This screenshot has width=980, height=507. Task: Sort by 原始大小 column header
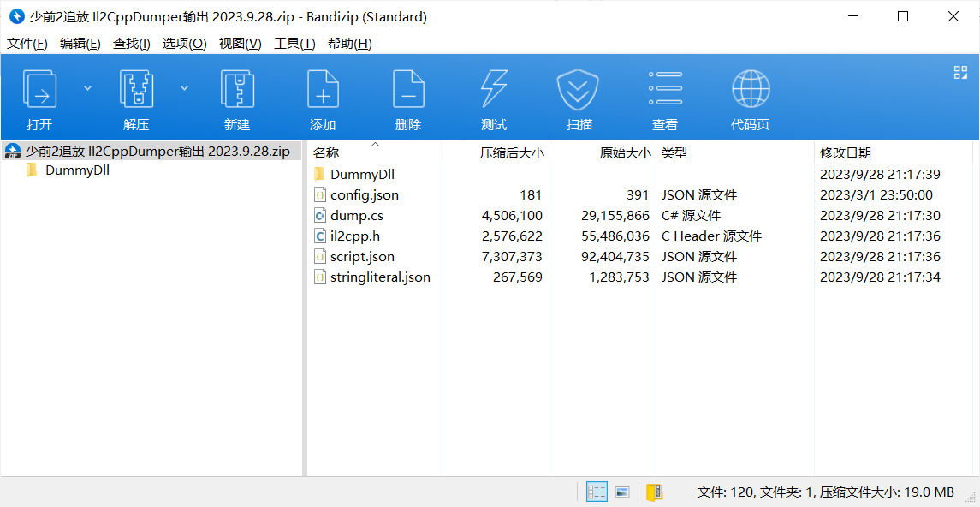tap(603, 152)
